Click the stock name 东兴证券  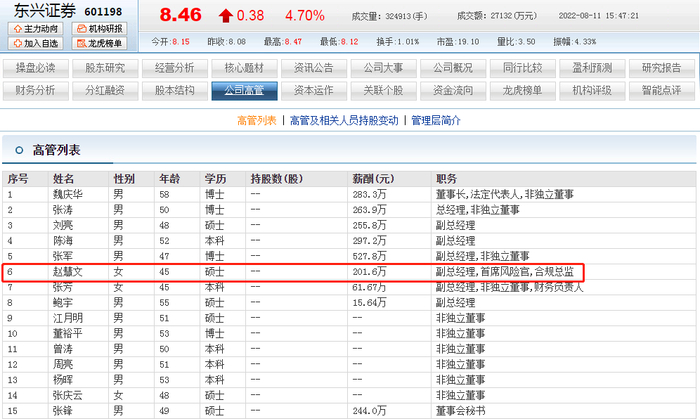point(45,11)
